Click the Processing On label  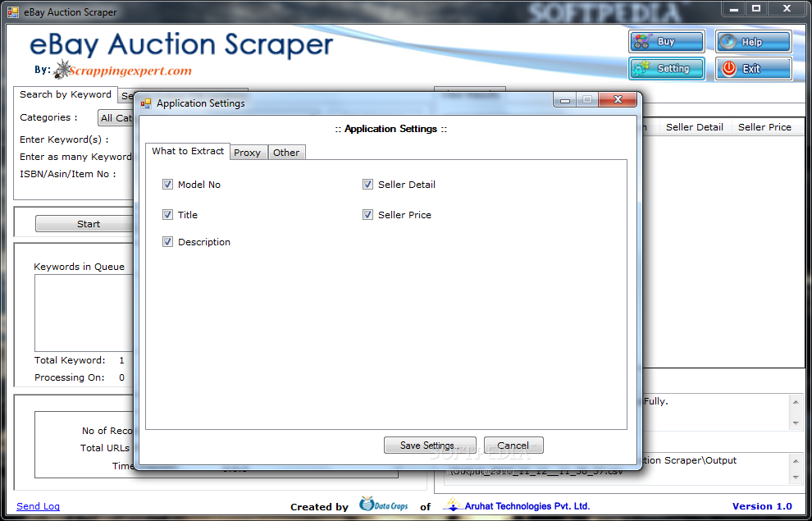pyautogui.click(x=70, y=377)
